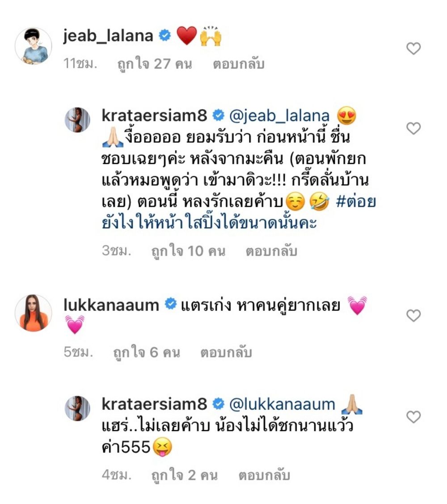Open jeab_lalana username link
Screen dimensions: 447x504
tap(108, 36)
